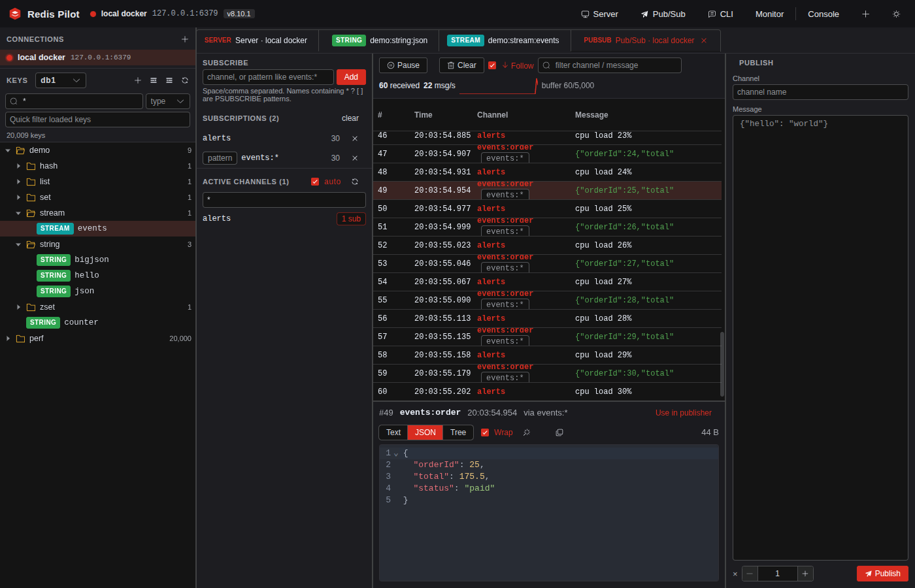Clear the received messages

[461, 65]
